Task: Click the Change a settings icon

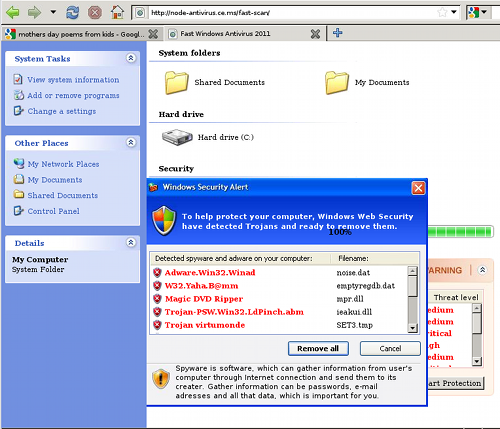Action: coord(18,111)
